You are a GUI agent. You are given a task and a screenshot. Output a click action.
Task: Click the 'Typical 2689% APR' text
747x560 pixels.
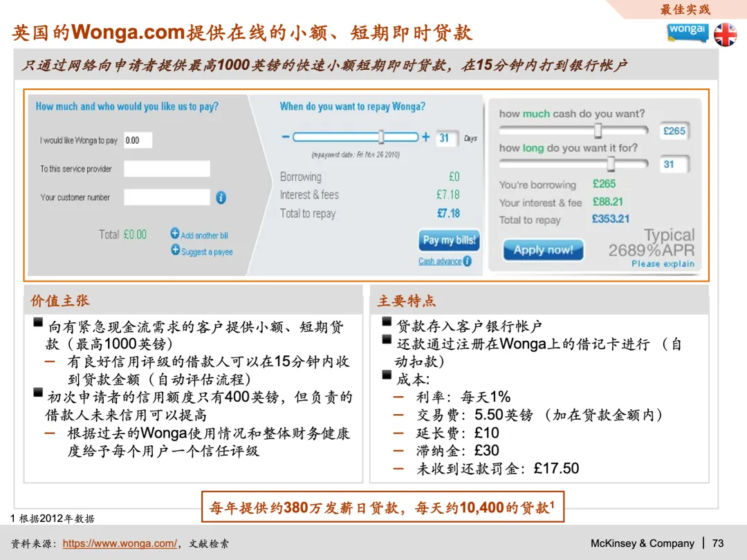[x=652, y=243]
